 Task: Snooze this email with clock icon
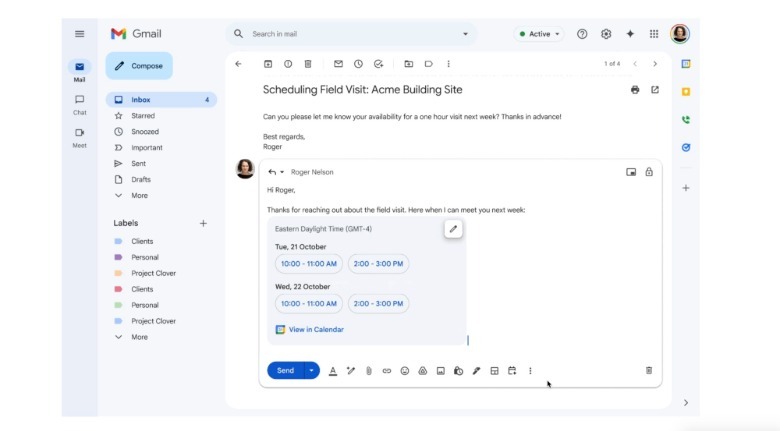(358, 64)
